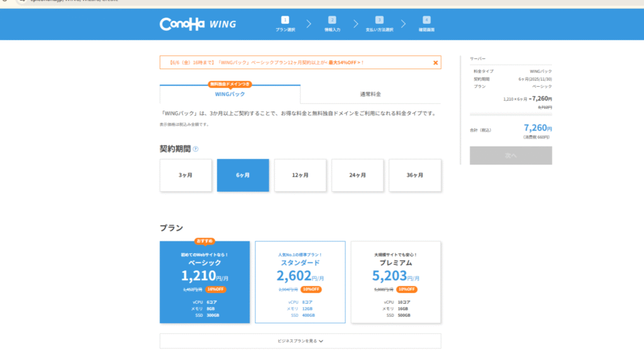Click the 16%OFF badge on ベーシック
644x362 pixels.
[216, 289]
